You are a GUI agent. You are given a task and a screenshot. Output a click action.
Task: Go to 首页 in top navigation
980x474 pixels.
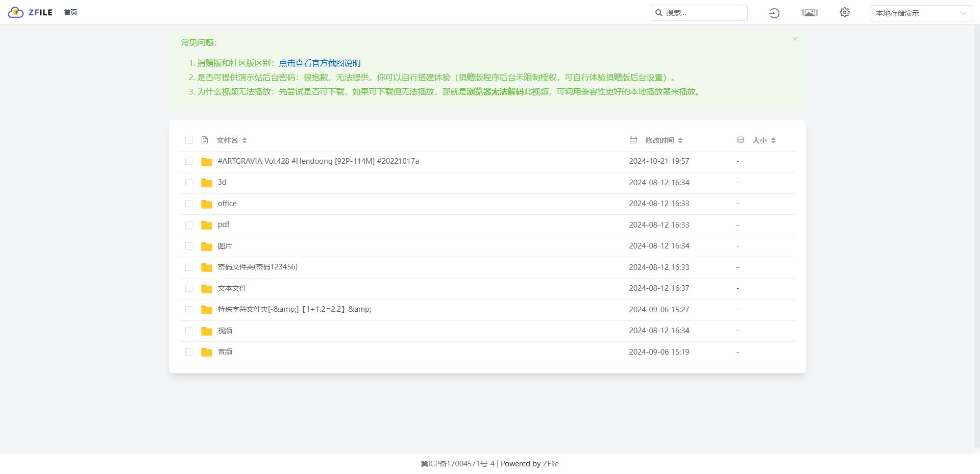[70, 12]
